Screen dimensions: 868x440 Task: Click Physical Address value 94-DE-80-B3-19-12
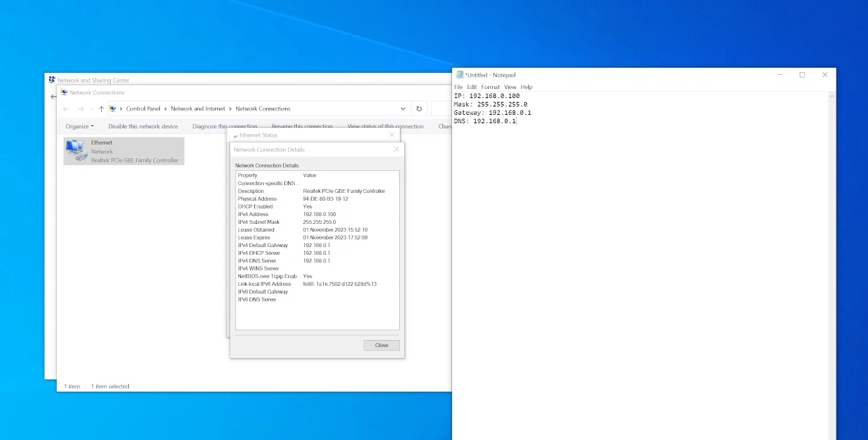pos(326,199)
